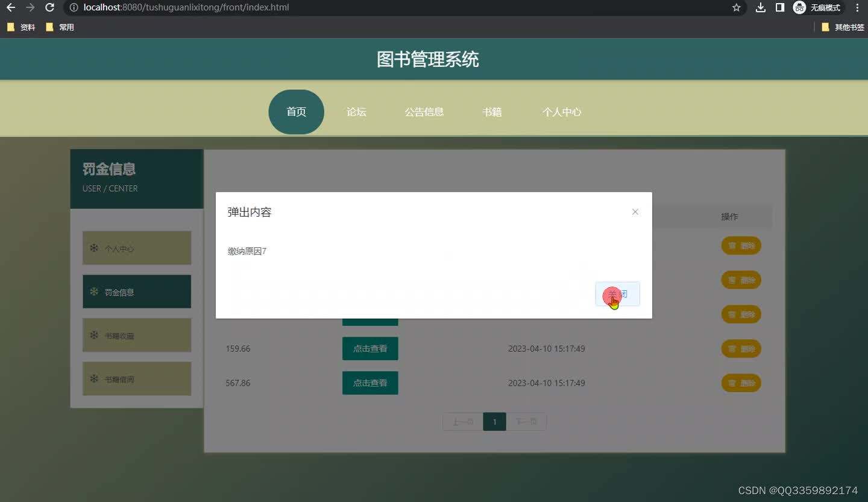Click the 罚金信息 panel heading
Screen dimensions: 868x502
pos(109,169)
